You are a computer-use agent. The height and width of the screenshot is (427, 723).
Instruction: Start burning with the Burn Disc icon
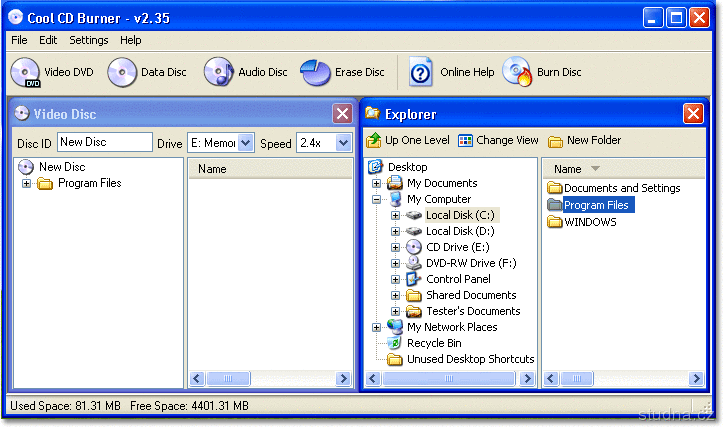point(517,72)
